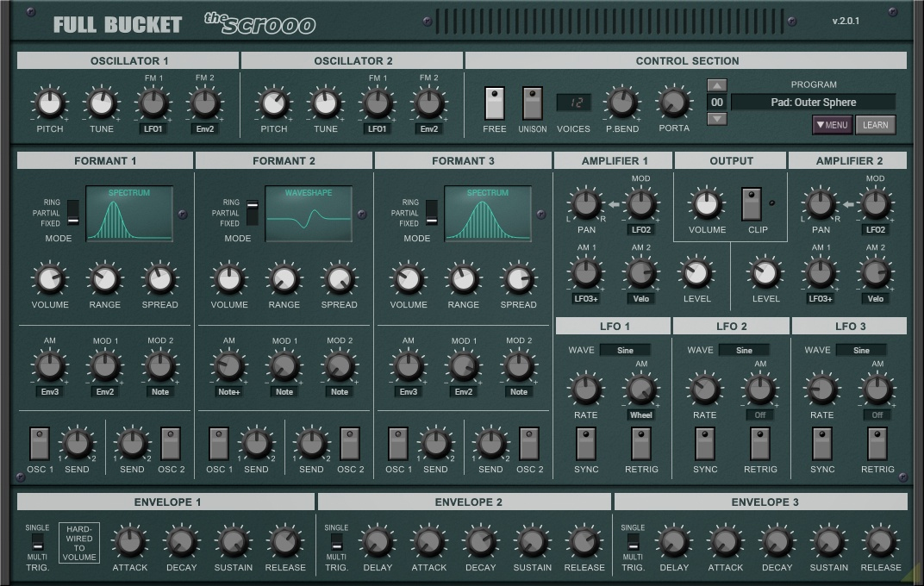Image resolution: width=924 pixels, height=586 pixels.
Task: Toggle LFO 1 SYNC switch
Action: [x=586, y=444]
